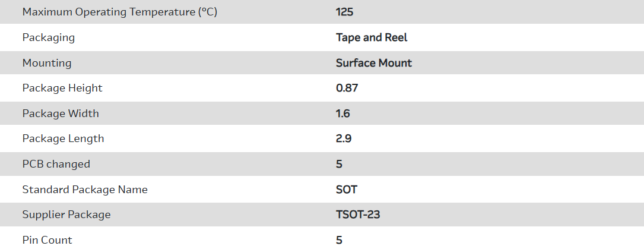Select the Pin Count value 5
The height and width of the screenshot is (249, 644).
[x=340, y=240]
